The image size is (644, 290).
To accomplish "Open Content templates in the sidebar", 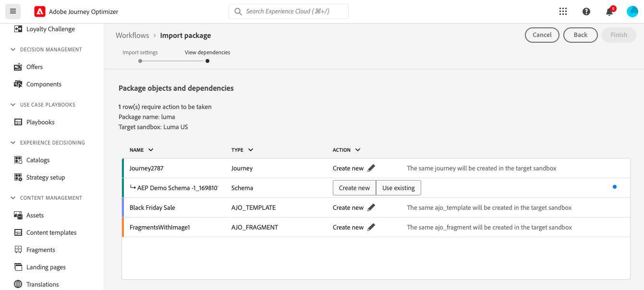I will pos(51,233).
